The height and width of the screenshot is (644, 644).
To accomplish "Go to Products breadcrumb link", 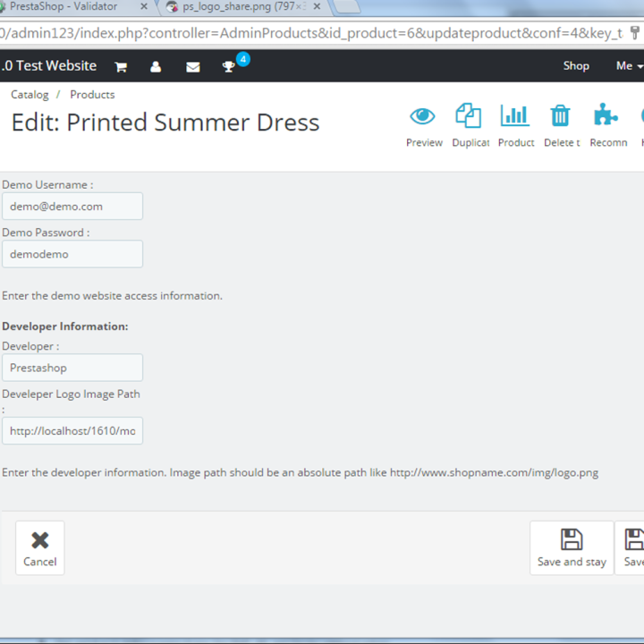I will [92, 95].
